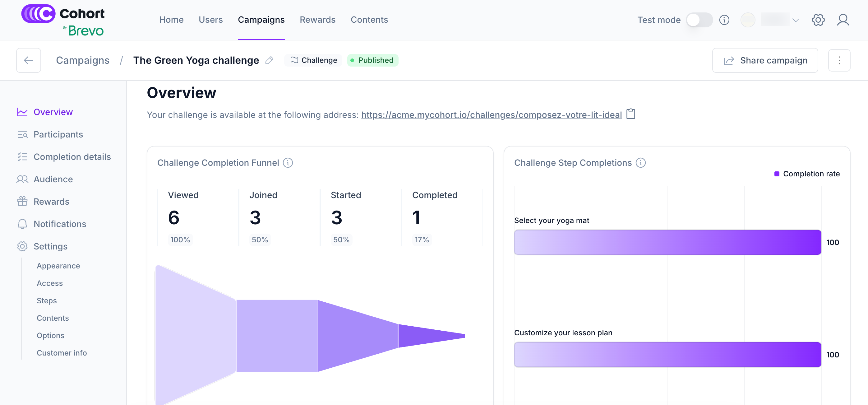This screenshot has width=868, height=405.
Task: Click the info icon beside Challenge Step Completions
Action: coord(640,163)
